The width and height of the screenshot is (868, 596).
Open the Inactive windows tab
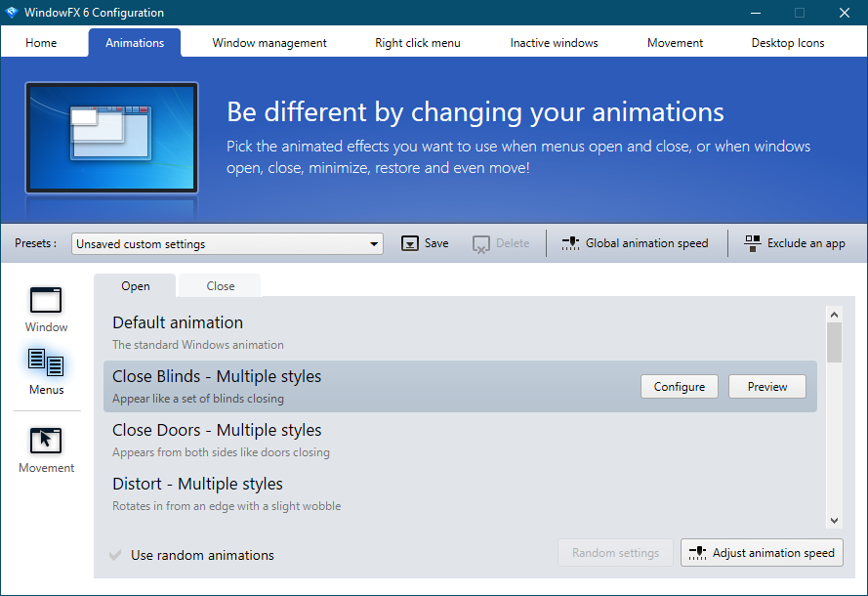click(x=555, y=43)
